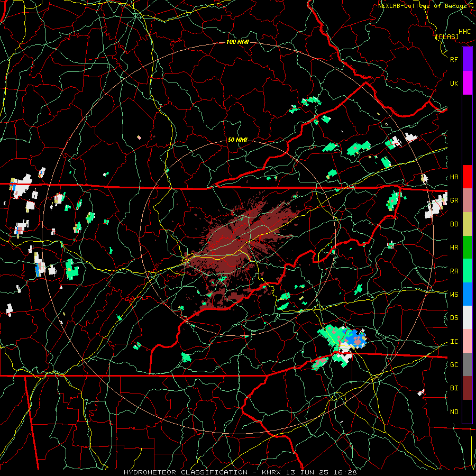Click the IC legend label
The height and width of the screenshot is (476, 476).
pos(454,342)
